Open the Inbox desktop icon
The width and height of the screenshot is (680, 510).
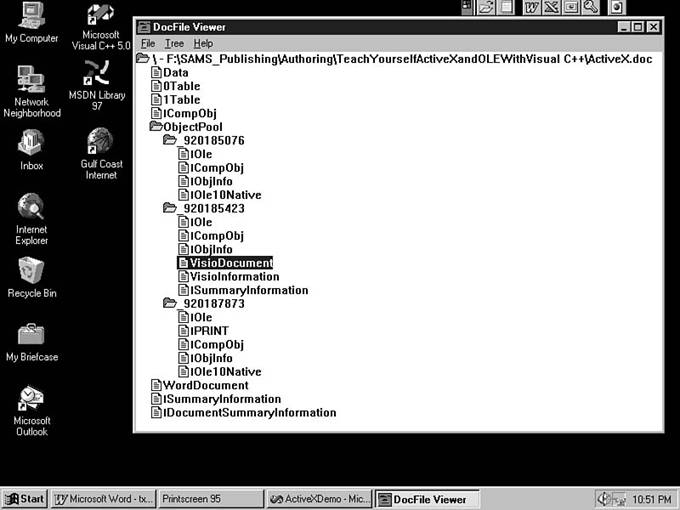click(x=31, y=143)
